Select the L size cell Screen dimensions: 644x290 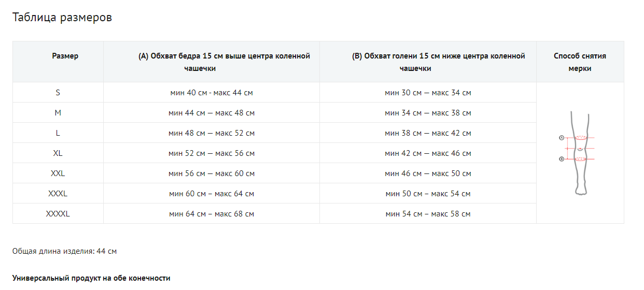(x=58, y=133)
